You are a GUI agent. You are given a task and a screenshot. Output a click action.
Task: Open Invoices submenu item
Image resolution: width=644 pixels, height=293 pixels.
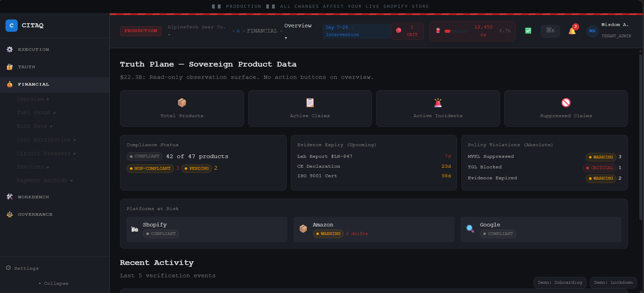(x=33, y=167)
